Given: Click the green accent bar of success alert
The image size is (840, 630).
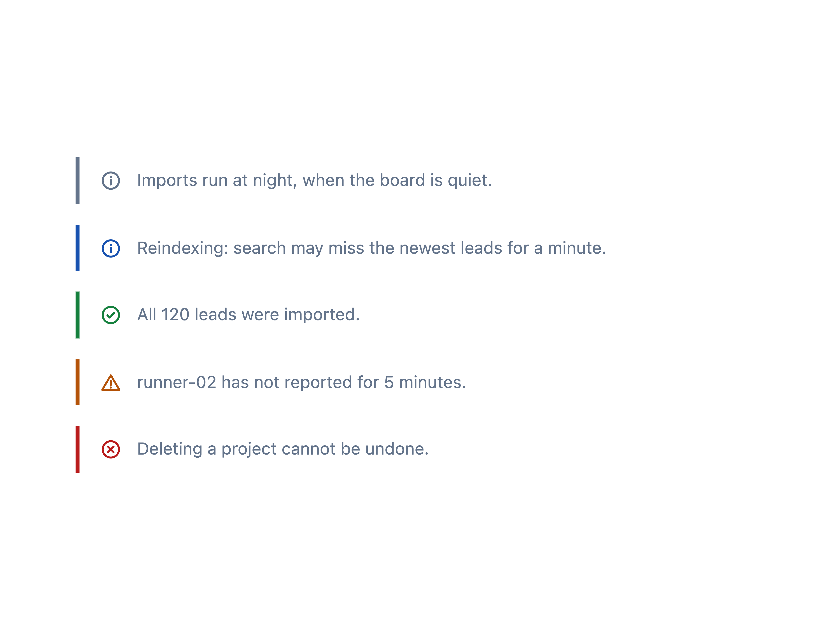Looking at the screenshot, I should (x=77, y=315).
